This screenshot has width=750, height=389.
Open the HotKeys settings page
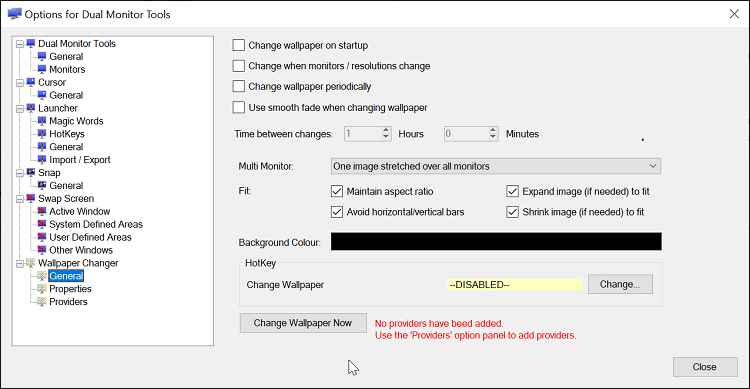tap(66, 134)
